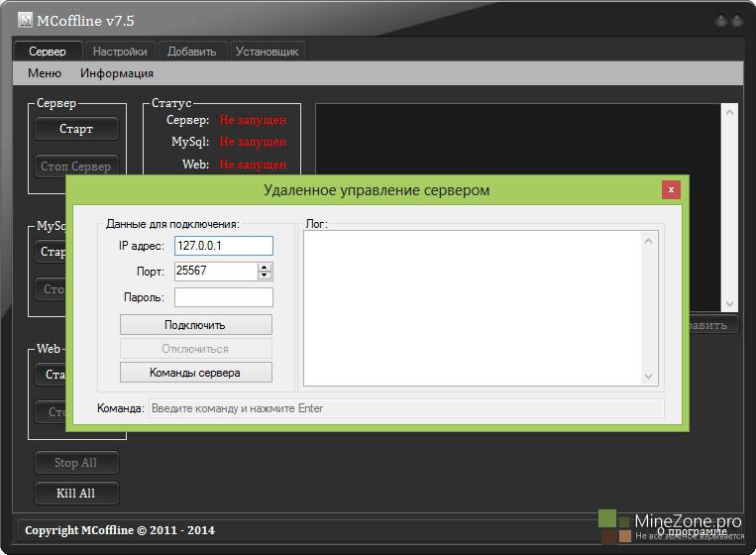Focus the Пароль password field
Viewport: 756px width, 555px height.
[223, 297]
